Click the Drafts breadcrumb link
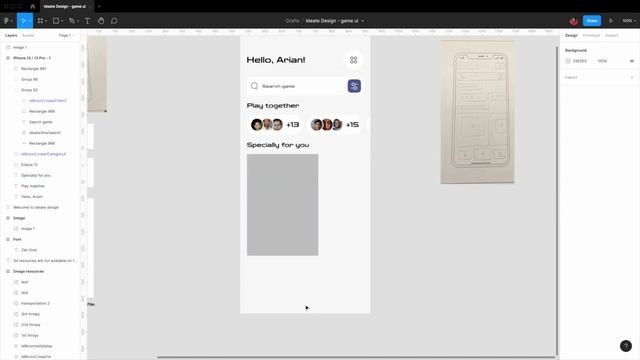Viewport: 640px width, 360px height. coord(292,20)
